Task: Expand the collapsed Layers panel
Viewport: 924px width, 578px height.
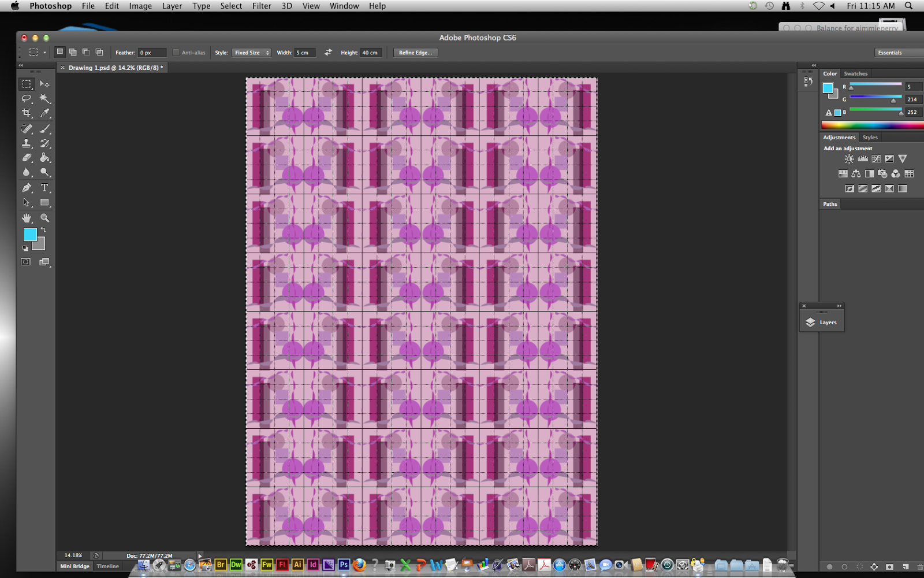Action: pos(822,322)
